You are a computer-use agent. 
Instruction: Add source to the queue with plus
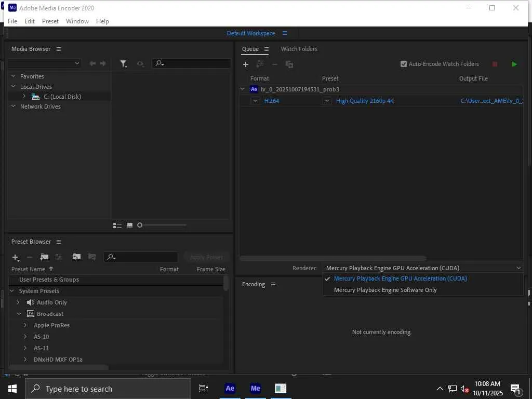pos(246,64)
